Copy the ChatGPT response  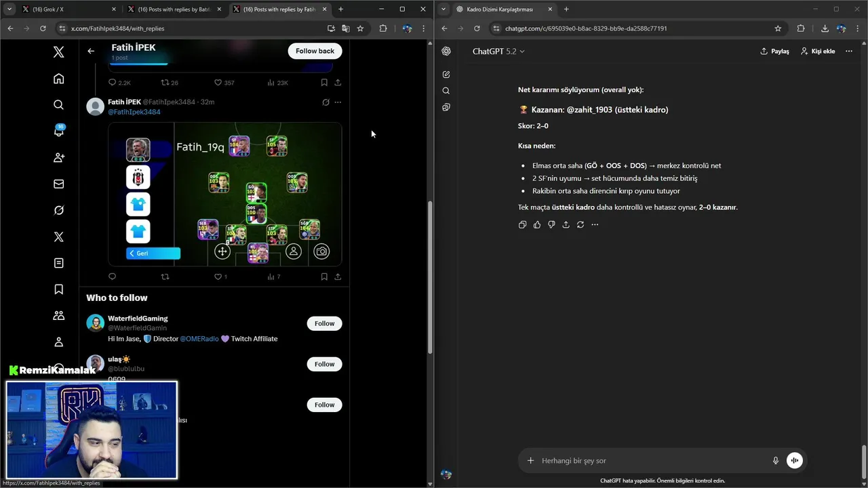click(522, 224)
